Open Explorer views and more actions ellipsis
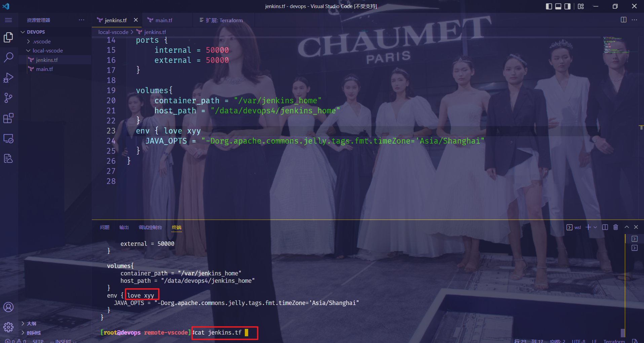 point(81,20)
